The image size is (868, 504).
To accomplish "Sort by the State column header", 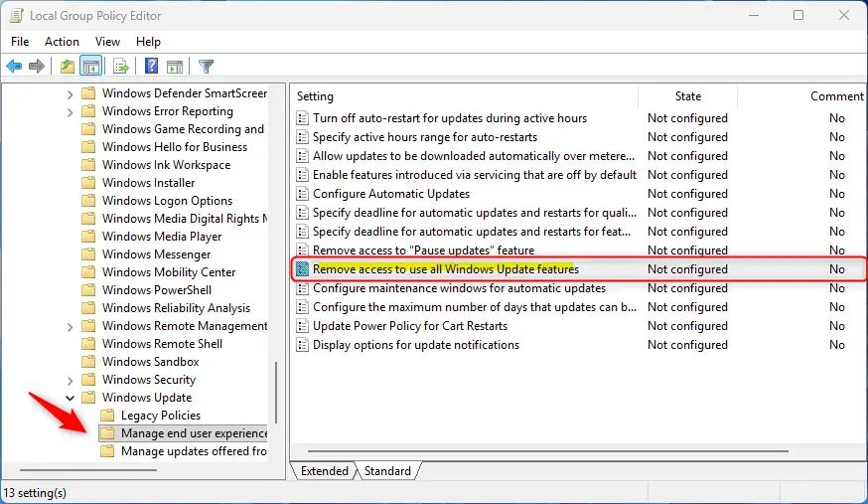I will point(688,96).
